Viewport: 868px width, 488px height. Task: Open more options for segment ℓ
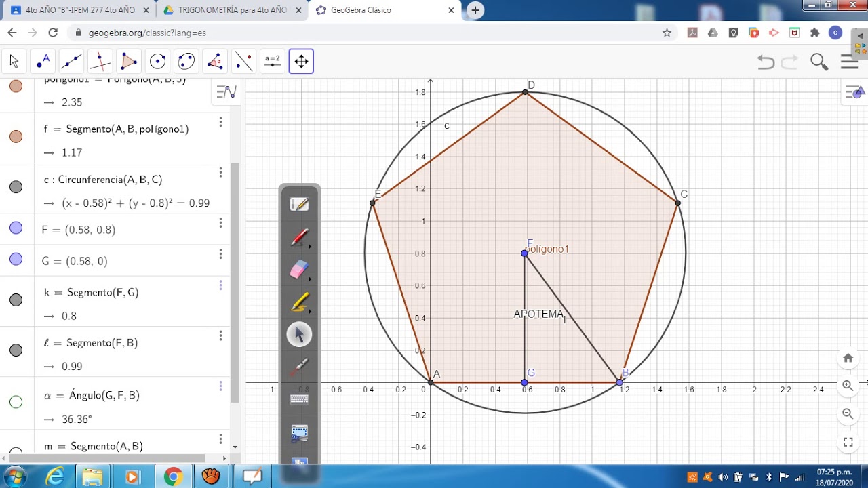[220, 335]
